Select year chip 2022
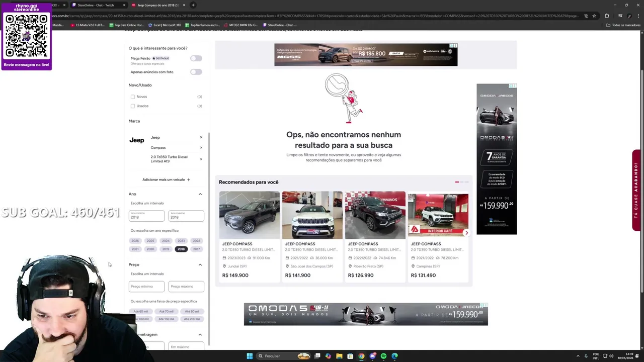Viewport: 644px width, 362px height. (196, 241)
